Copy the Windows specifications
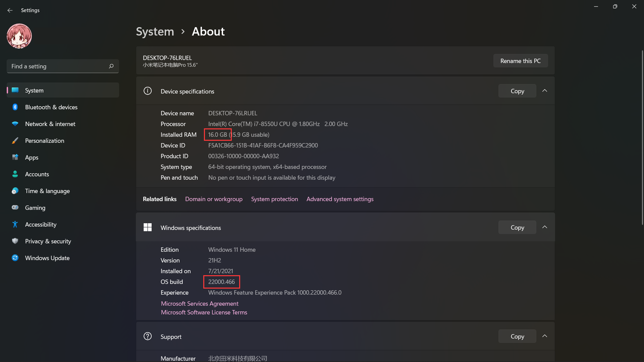The width and height of the screenshot is (644, 362). coord(517,227)
